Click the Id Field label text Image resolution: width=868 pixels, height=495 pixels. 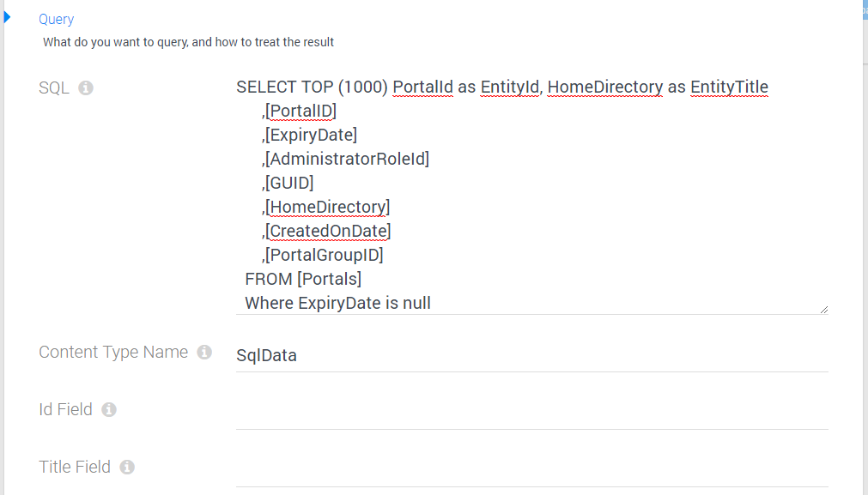click(x=65, y=410)
